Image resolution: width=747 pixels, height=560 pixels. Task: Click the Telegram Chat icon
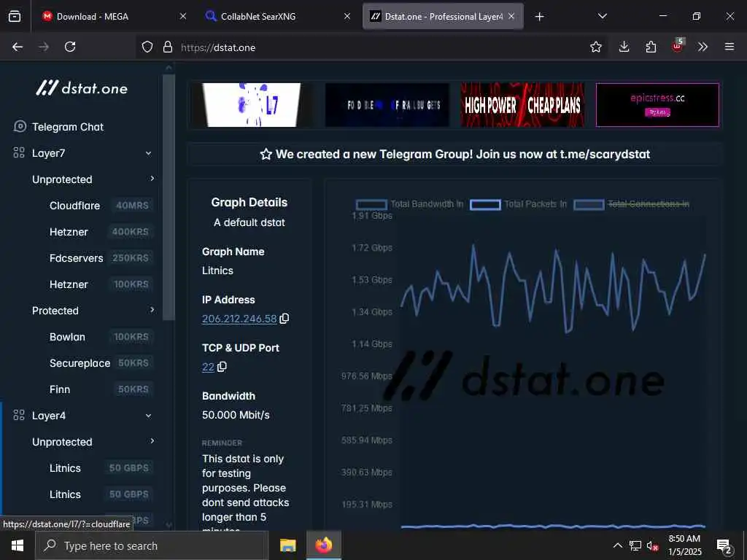(x=20, y=127)
